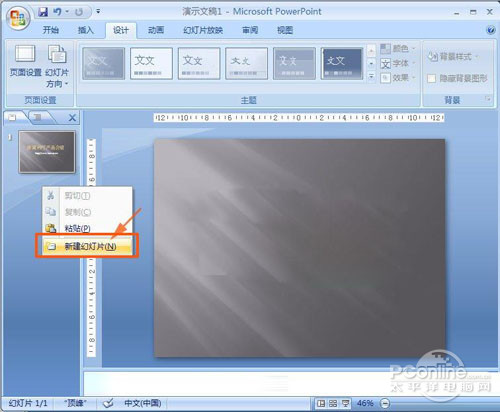Screen dimensions: 500x412
Task: Click the 剪切(T) context menu entry
Action: click(87, 196)
